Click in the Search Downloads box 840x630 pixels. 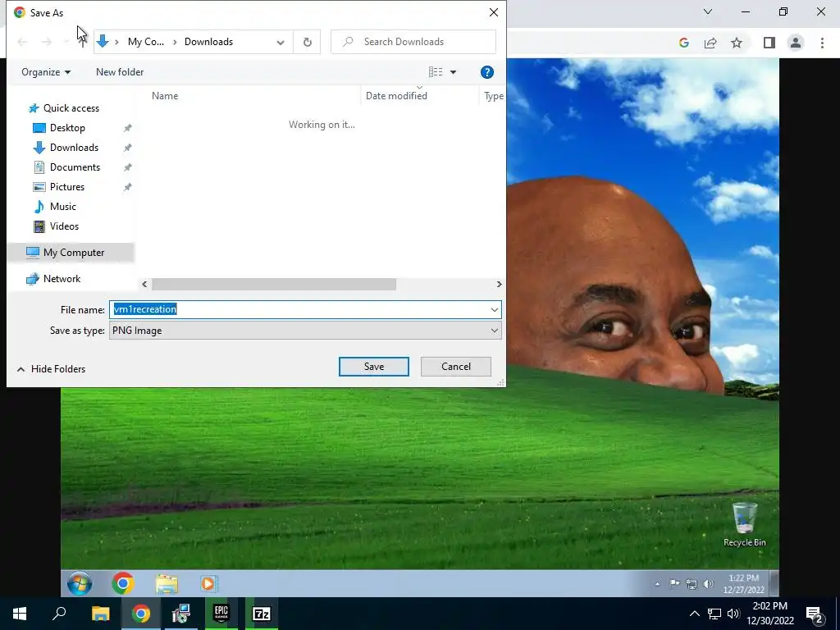click(x=413, y=42)
